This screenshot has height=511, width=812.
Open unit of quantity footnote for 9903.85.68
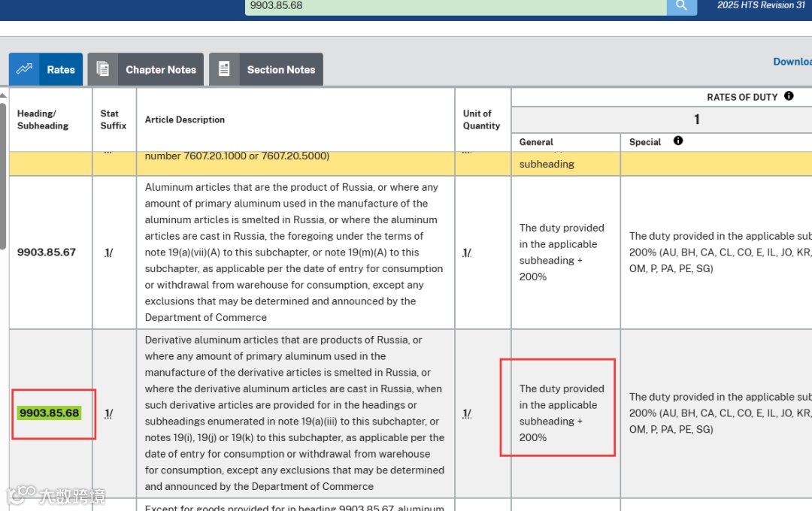click(x=467, y=413)
